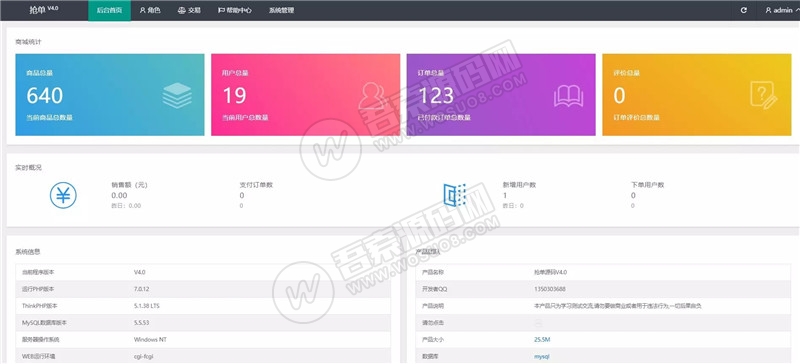This screenshot has width=800, height=364.
Task: Click the pink 用户总量 19 card
Action: [306, 95]
